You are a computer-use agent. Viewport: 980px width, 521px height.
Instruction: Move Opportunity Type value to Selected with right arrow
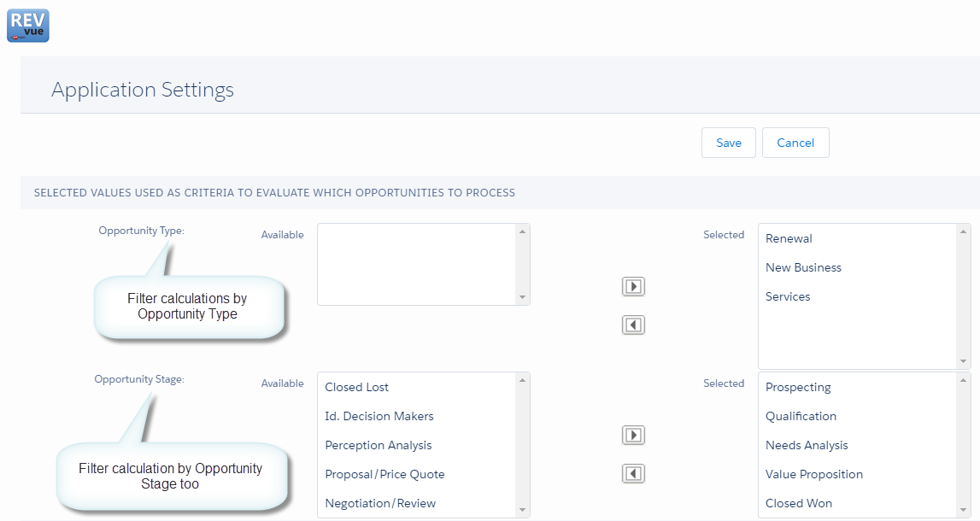(633, 287)
